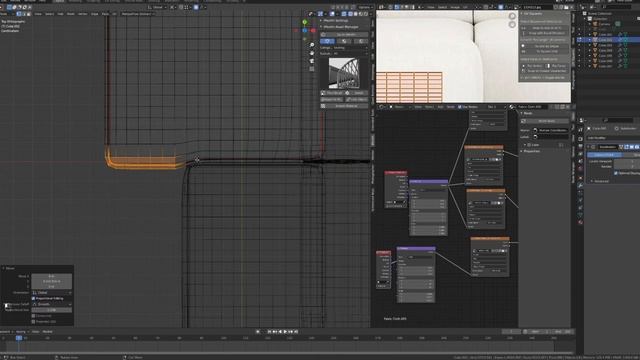The height and width of the screenshot is (360, 640).
Task: Open the Add Modifier dropdown
Action: (612, 138)
